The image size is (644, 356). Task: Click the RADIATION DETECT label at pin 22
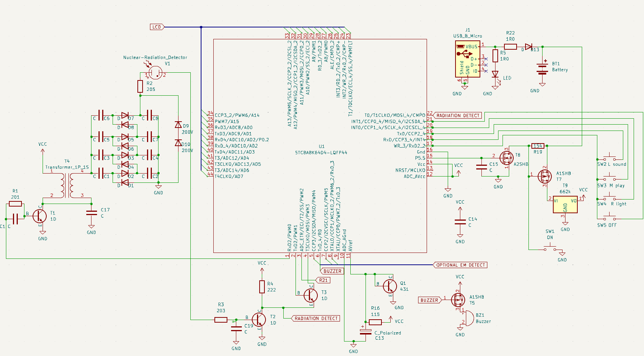[458, 115]
